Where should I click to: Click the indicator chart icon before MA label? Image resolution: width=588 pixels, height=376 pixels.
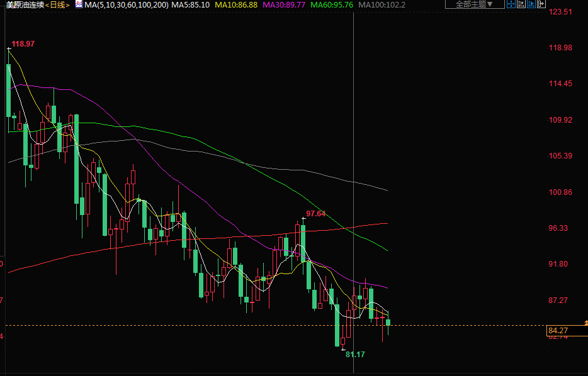[78, 4]
